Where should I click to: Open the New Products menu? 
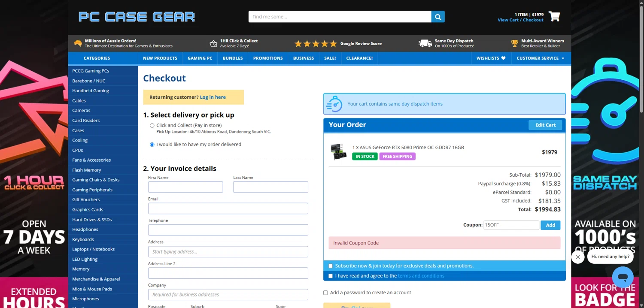click(160, 58)
